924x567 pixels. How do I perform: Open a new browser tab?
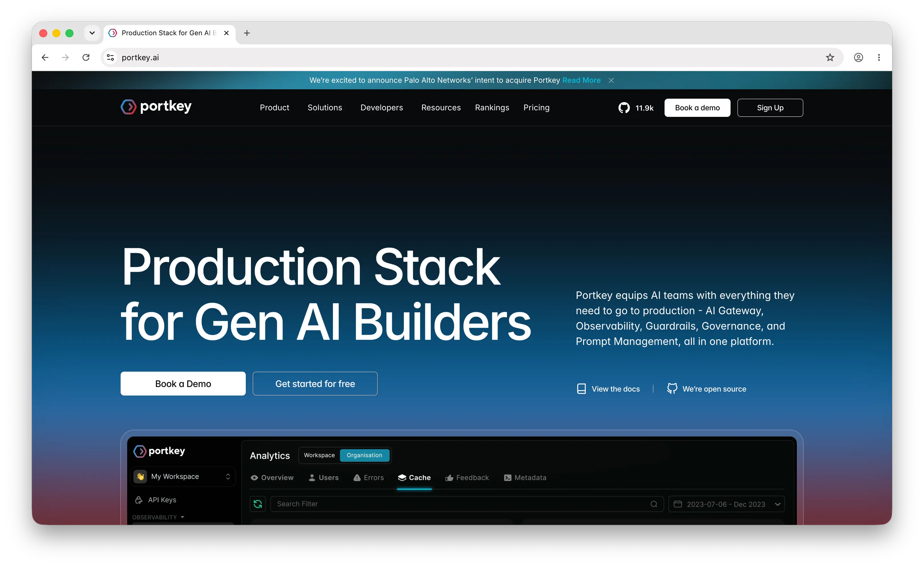247,33
